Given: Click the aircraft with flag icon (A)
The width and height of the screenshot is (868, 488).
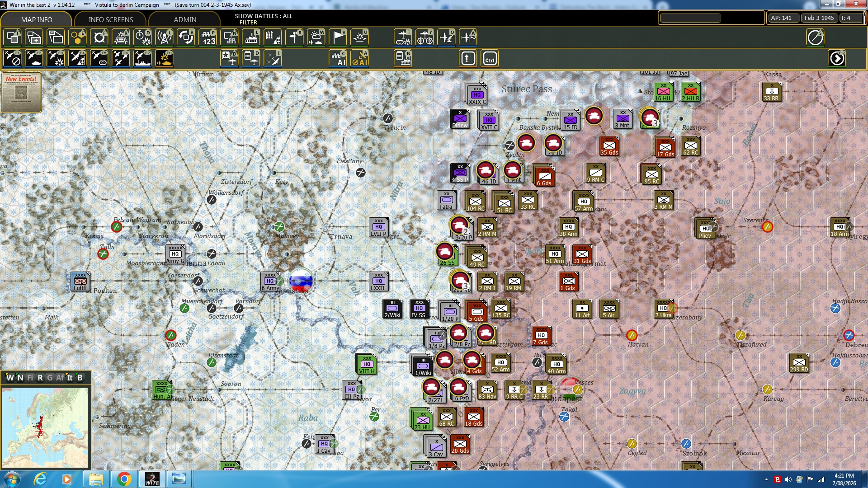Looking at the screenshot, I should click(468, 38).
